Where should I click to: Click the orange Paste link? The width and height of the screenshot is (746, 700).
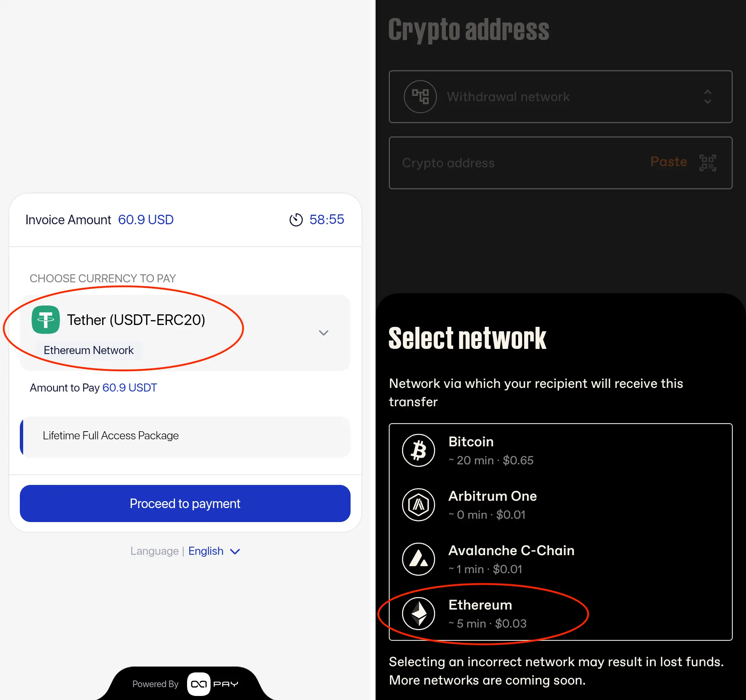point(668,162)
